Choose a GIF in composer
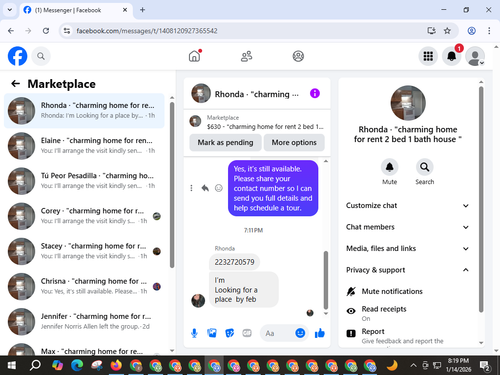 247,333
